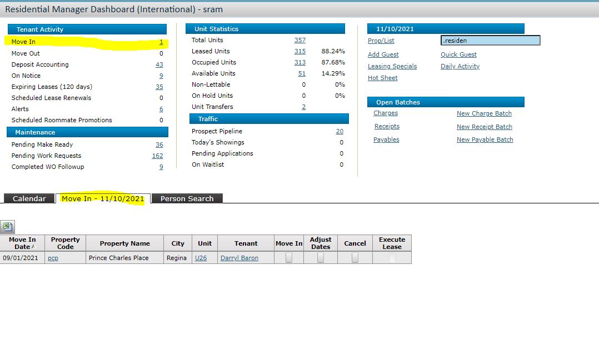Open the Hot Sheet link
599x364 pixels.
(x=382, y=78)
